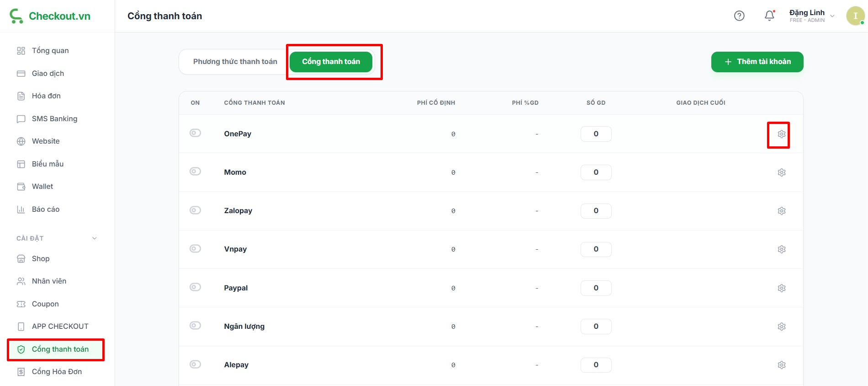Open settings gear for OnePay gateway
Image resolution: width=868 pixels, height=386 pixels.
tap(781, 134)
